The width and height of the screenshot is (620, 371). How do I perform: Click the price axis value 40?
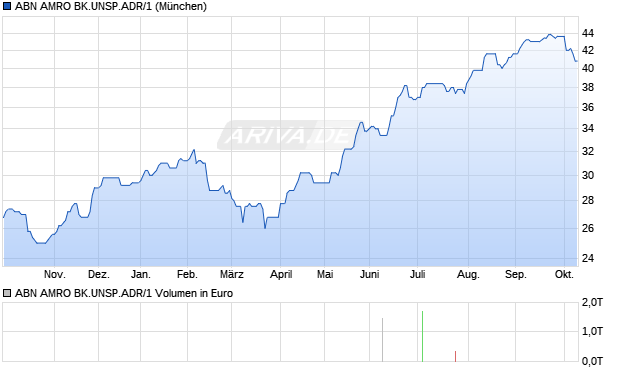point(588,68)
